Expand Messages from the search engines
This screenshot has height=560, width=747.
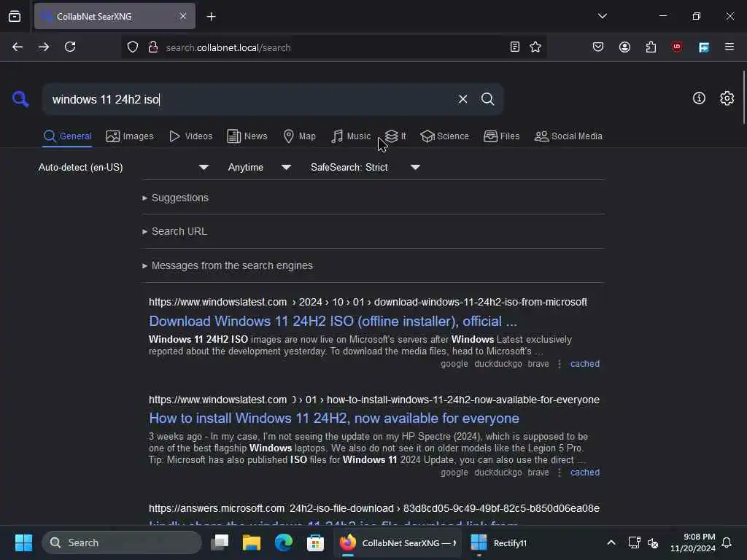(228, 265)
